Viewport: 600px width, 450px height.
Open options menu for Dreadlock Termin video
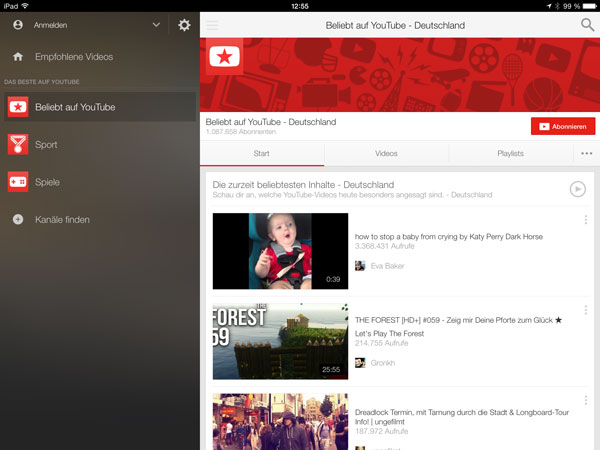click(586, 400)
